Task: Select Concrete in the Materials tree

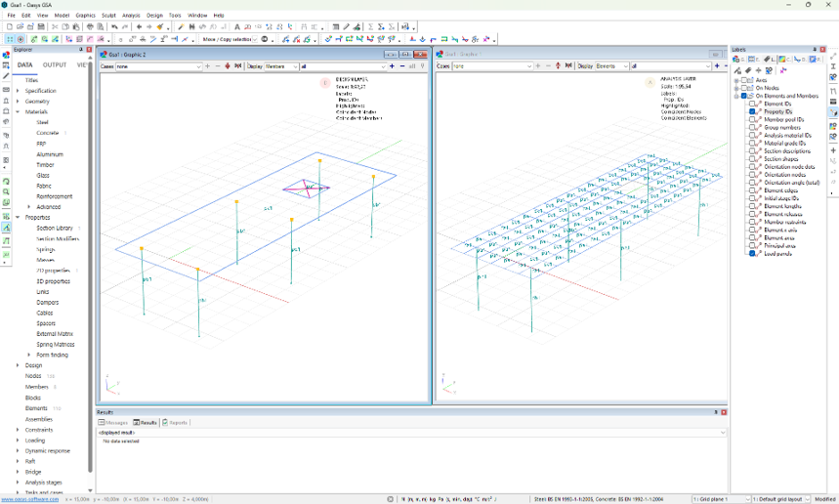Action: coord(48,133)
